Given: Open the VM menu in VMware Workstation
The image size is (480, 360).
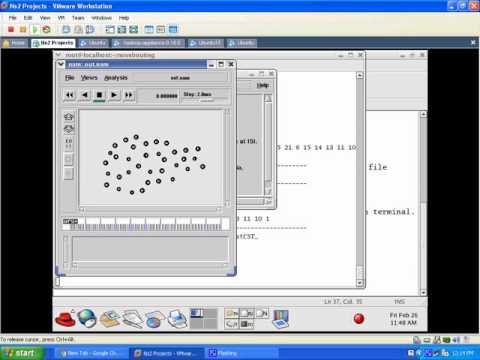Looking at the screenshot, I should [x=61, y=18].
